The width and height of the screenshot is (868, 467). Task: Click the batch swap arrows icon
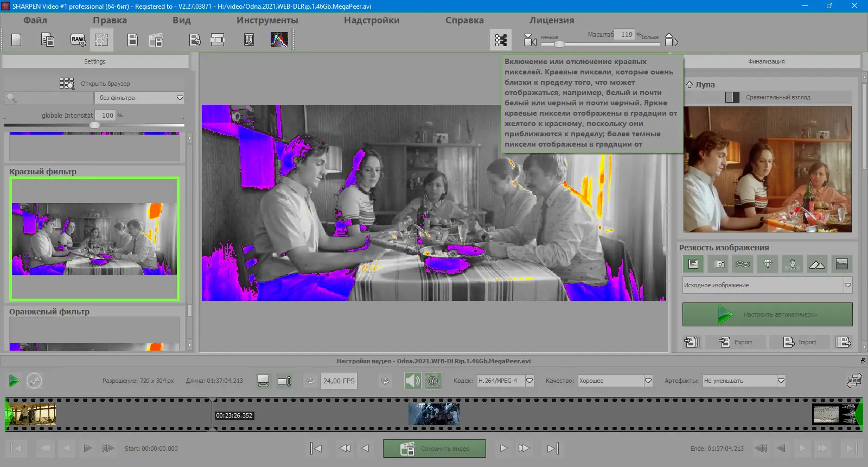[854, 380]
